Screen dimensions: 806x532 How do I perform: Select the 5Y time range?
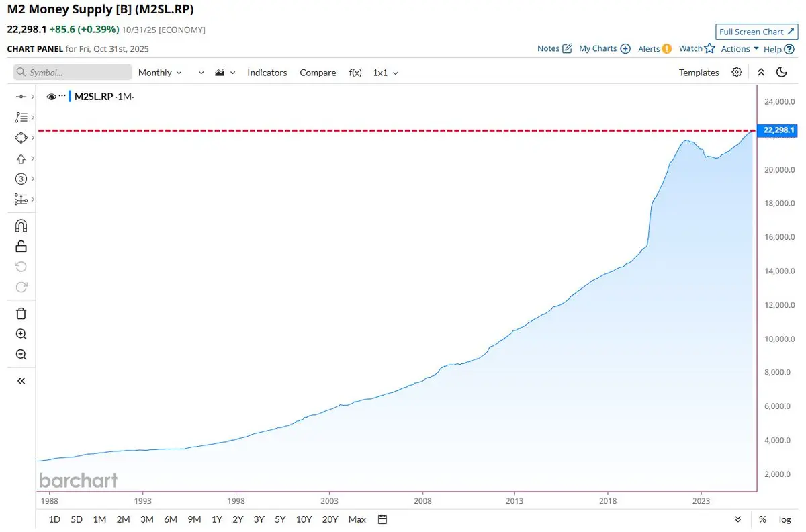click(280, 519)
